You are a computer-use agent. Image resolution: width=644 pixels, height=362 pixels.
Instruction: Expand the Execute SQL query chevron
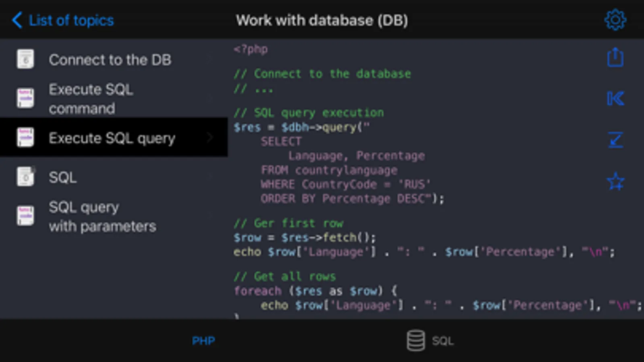coord(210,138)
